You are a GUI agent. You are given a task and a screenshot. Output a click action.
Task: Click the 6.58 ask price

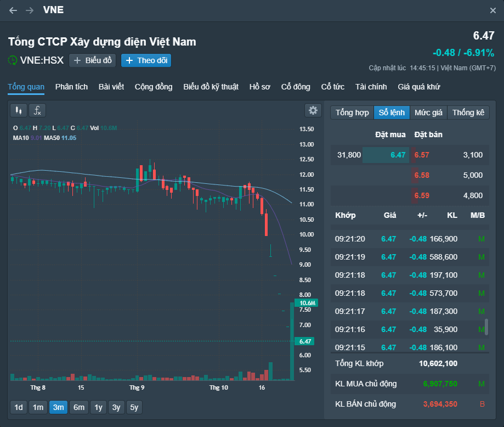[x=422, y=176]
